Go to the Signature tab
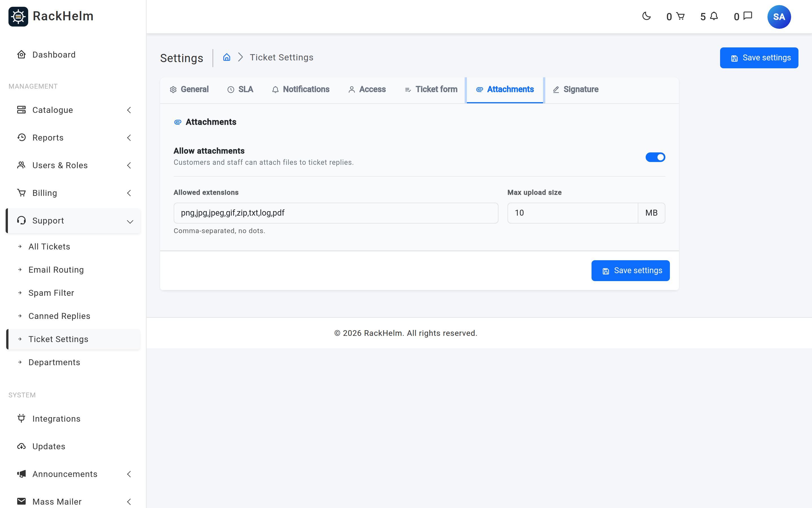 [575, 89]
